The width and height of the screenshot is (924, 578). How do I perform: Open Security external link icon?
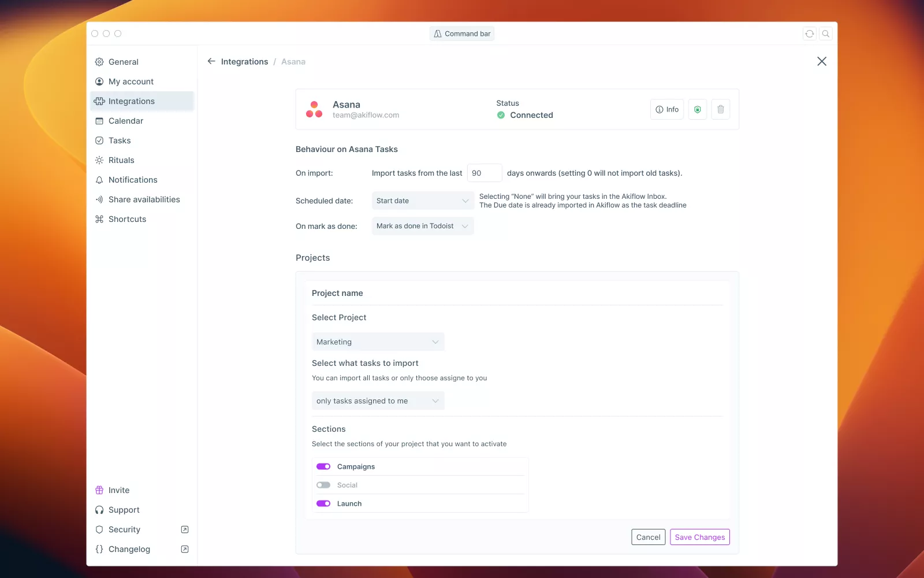185,529
